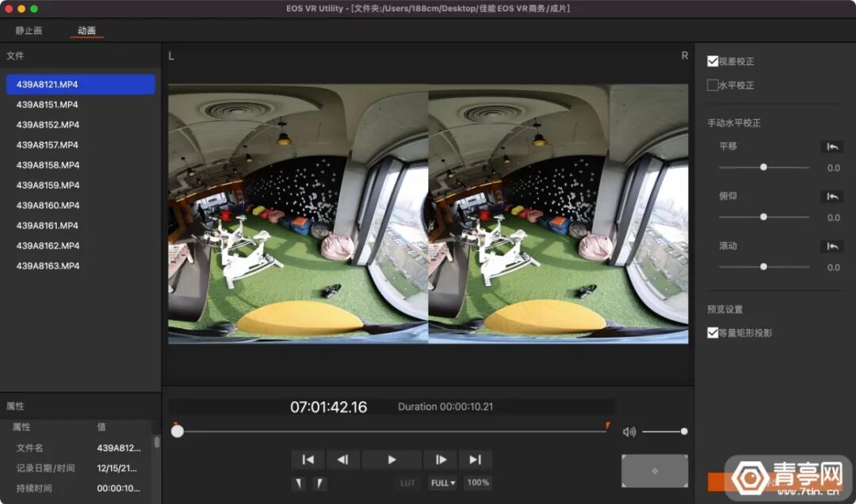Click the timeline playhead handle

coord(178,431)
